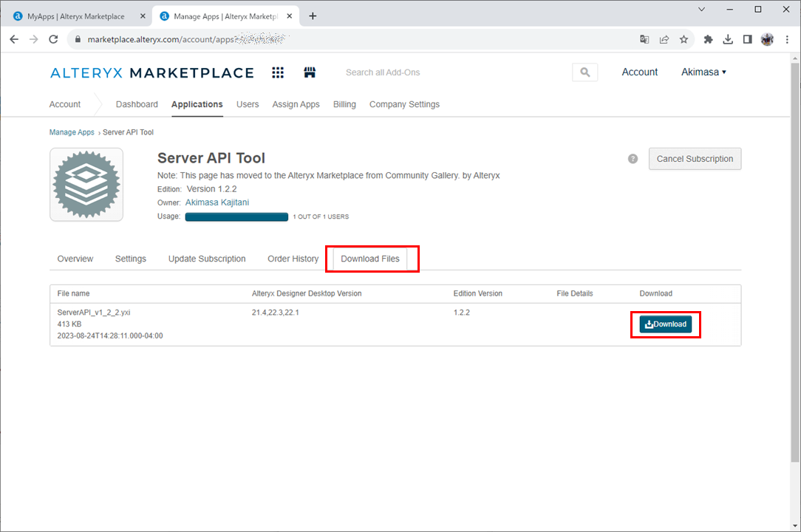Viewport: 801px width, 532px height.
Task: Bookmark this page with star icon
Action: tap(684, 39)
